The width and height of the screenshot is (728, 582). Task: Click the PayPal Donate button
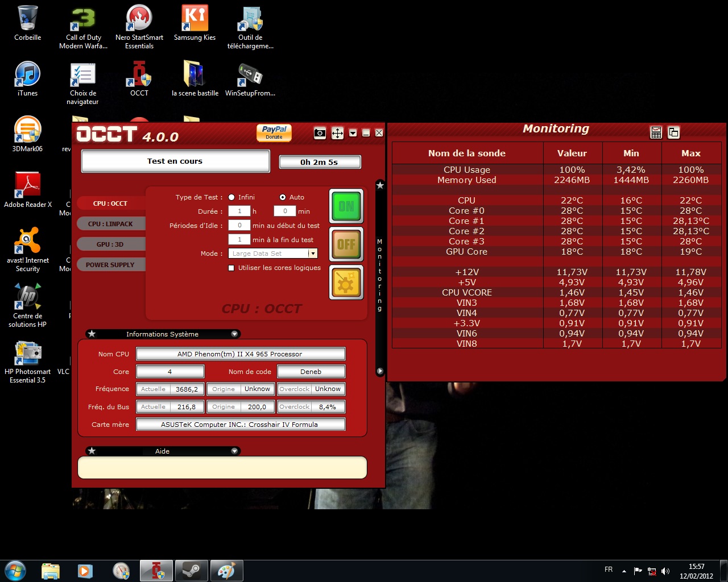(274, 132)
